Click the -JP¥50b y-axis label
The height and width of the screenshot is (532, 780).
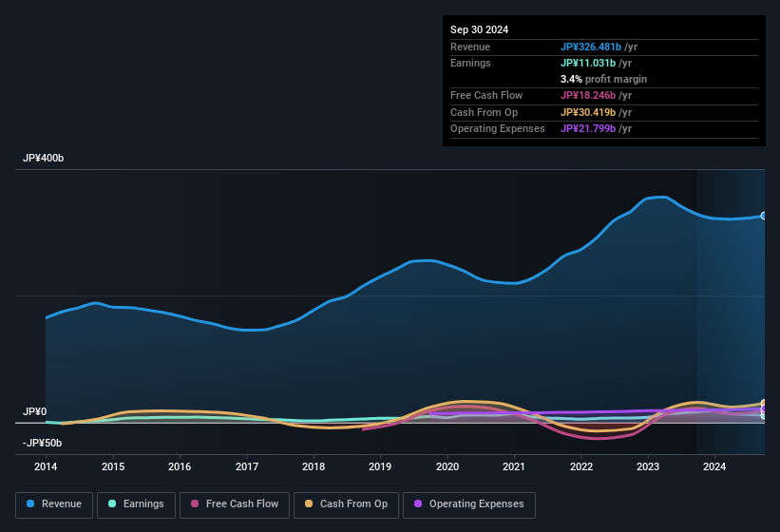(43, 443)
